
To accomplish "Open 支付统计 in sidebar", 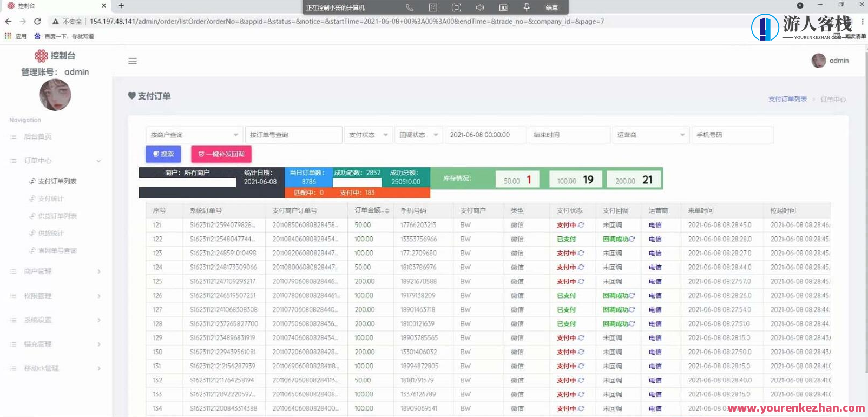I will click(50, 198).
